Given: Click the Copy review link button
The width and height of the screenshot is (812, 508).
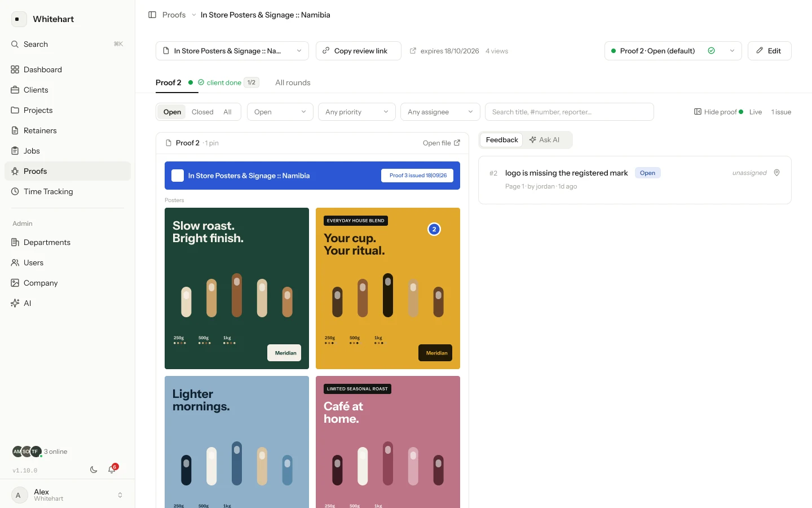Looking at the screenshot, I should [359, 51].
